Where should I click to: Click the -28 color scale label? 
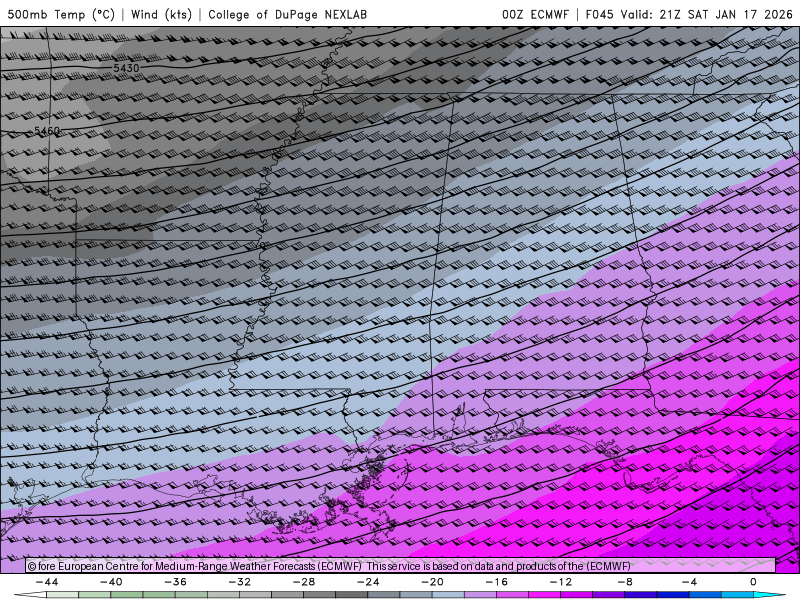304,582
